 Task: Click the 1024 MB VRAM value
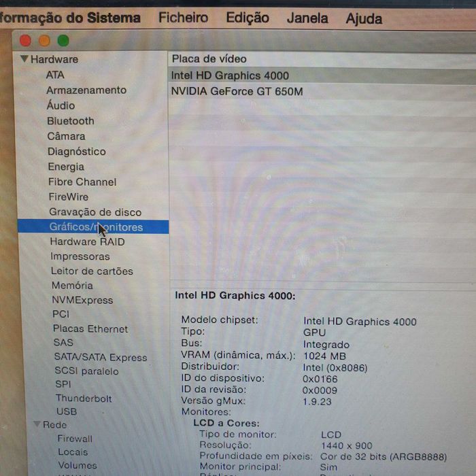[324, 356]
